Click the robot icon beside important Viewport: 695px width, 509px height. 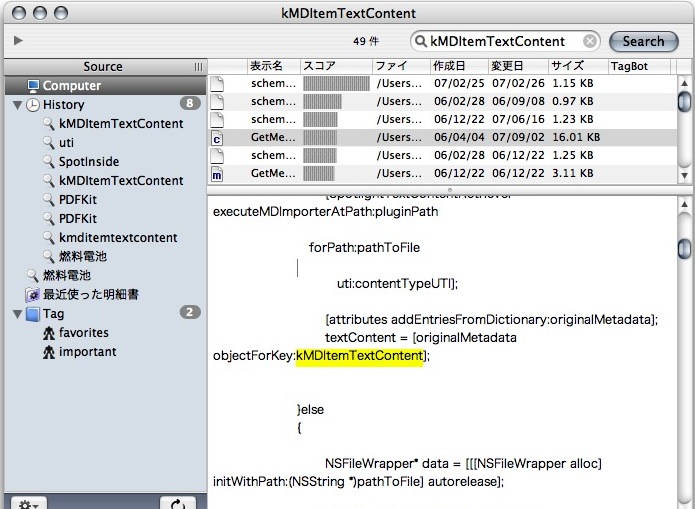tap(49, 352)
